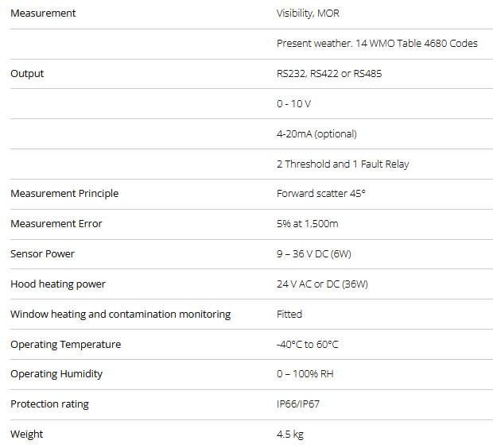The height and width of the screenshot is (448, 493).
Task: Click the "Output" row label
Action: pos(27,74)
